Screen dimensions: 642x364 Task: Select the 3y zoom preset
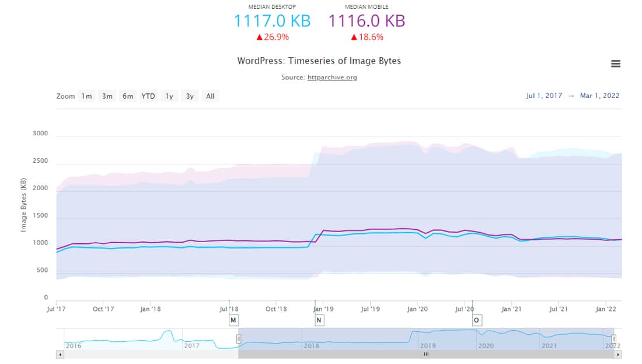pyautogui.click(x=189, y=96)
